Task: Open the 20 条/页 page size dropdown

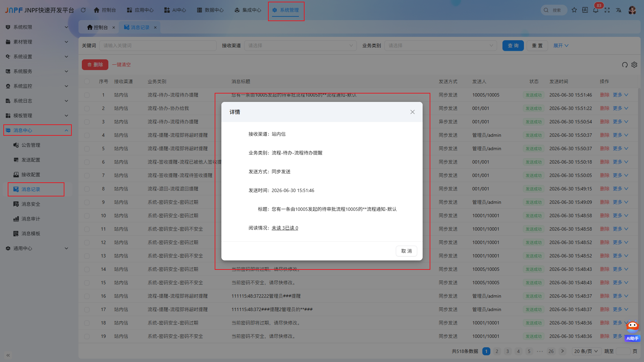Action: click(586, 351)
